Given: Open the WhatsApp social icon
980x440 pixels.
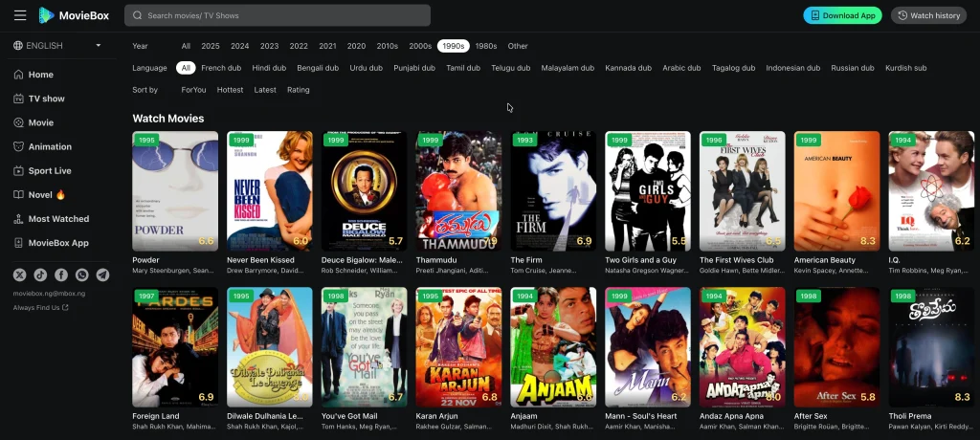Looking at the screenshot, I should (82, 275).
